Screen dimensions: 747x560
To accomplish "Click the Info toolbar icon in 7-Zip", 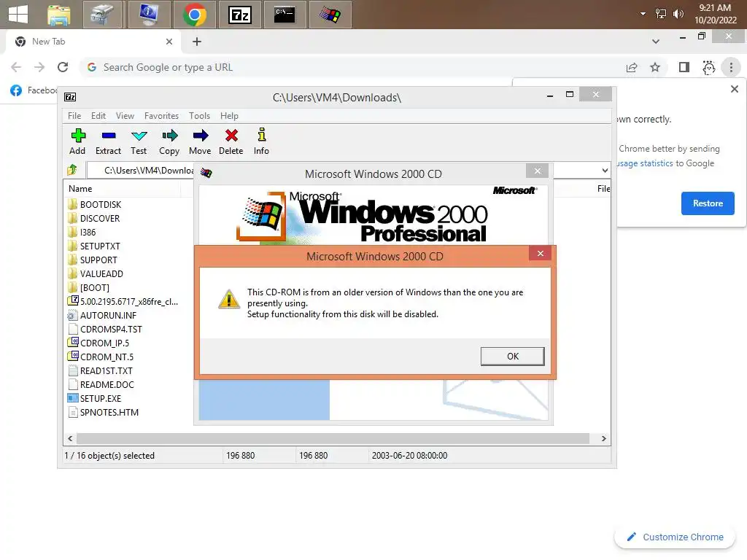I will point(261,141).
